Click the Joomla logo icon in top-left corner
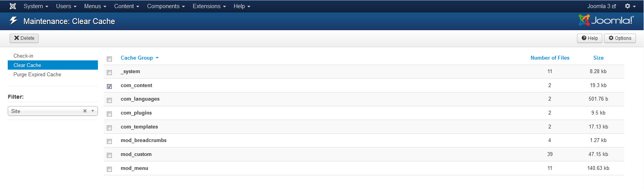Image resolution: width=644 pixels, height=190 pixels. coord(13,6)
